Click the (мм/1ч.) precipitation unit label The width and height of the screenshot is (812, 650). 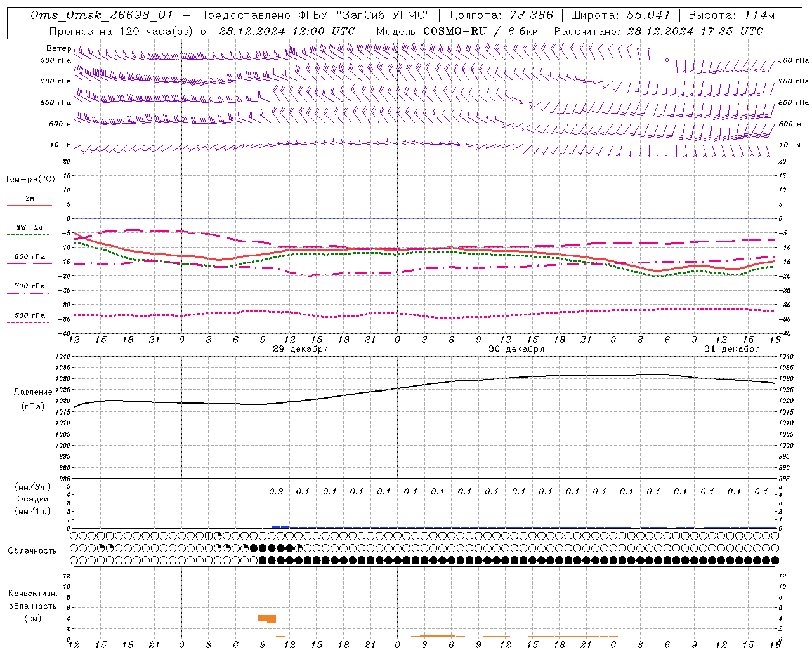pyautogui.click(x=33, y=511)
